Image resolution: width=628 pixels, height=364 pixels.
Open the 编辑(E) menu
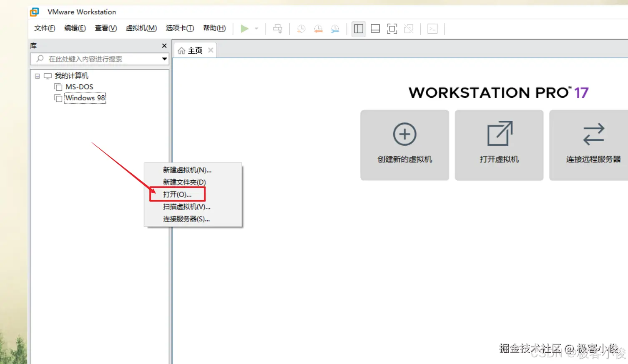(x=75, y=28)
